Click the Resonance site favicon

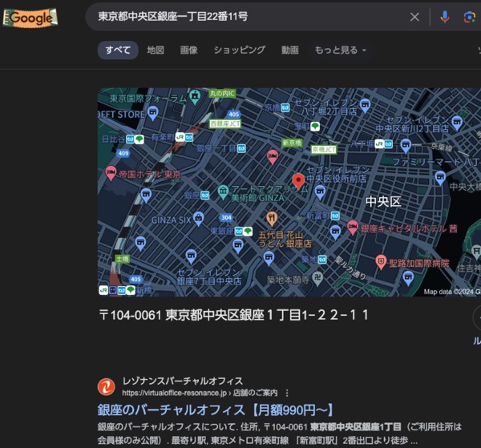pos(106,386)
